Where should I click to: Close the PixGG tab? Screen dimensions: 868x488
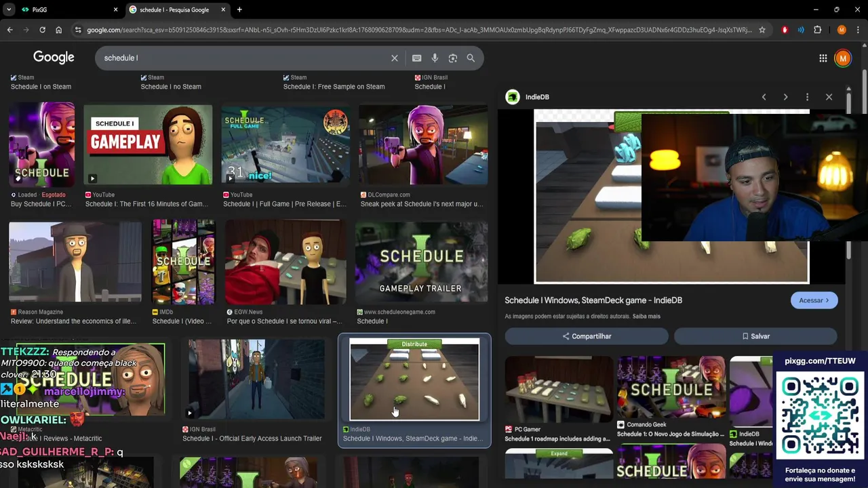115,9
